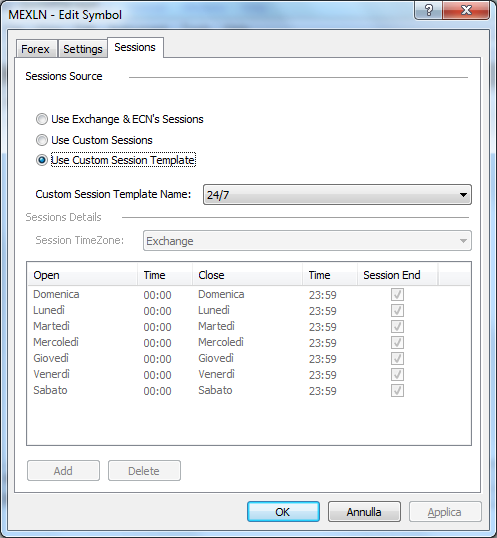Screen dimensions: 497x538
Task: Click the help question mark icon
Action: click(428, 10)
